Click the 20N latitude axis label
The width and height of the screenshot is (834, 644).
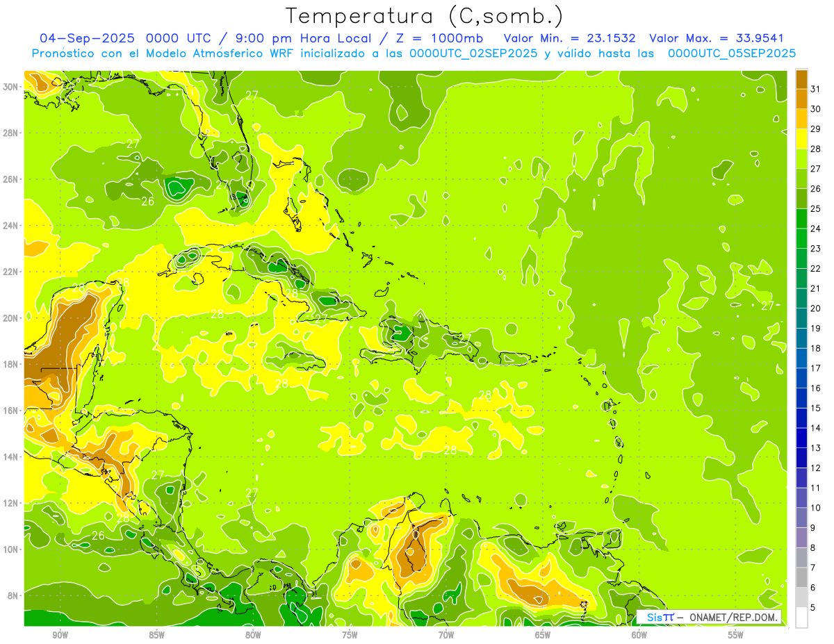11,318
